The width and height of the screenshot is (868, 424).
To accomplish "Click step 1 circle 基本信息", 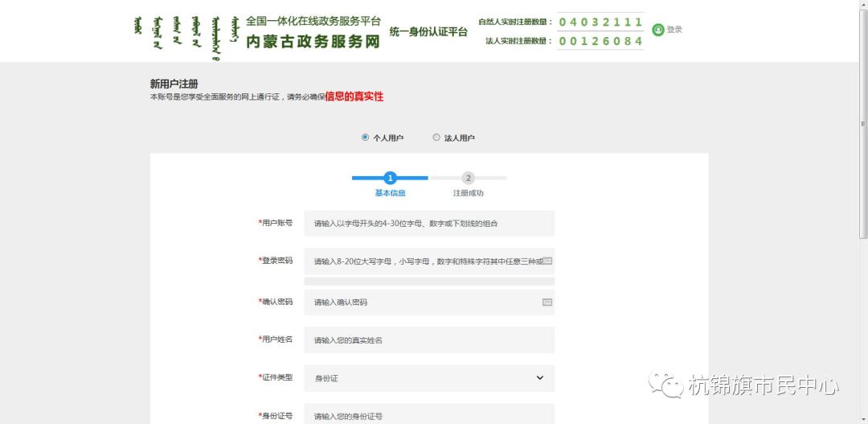I will coord(391,178).
